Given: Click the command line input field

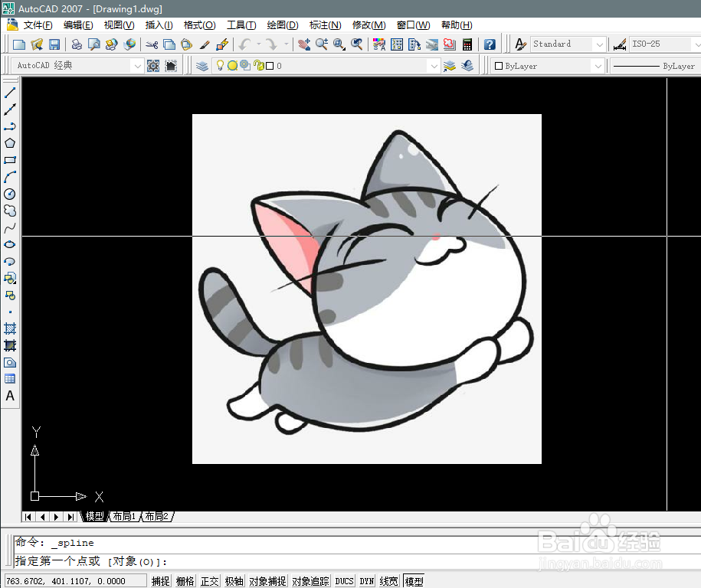Looking at the screenshot, I should coord(358,561).
